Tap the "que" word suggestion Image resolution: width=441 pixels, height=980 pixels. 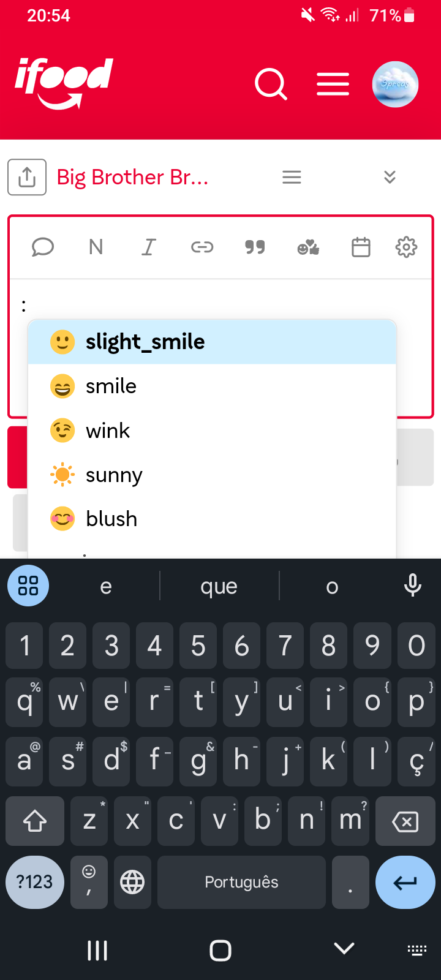219,586
